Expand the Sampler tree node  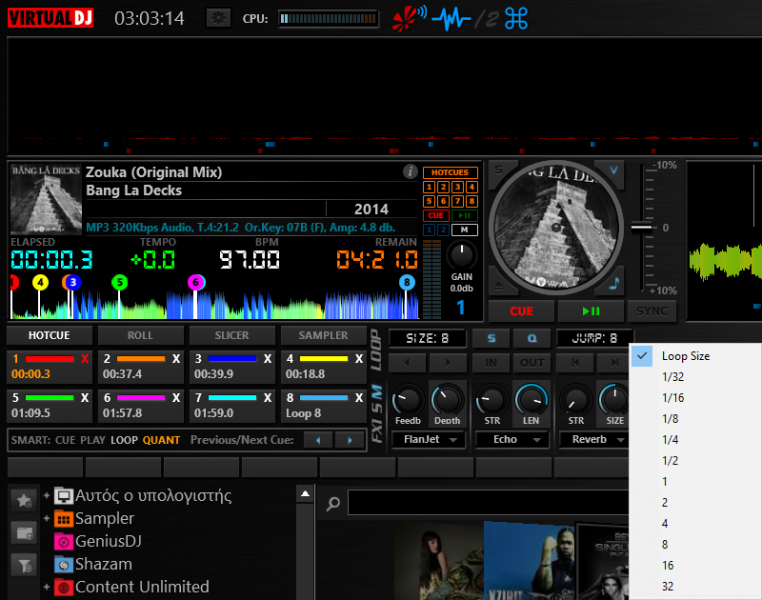tap(47, 518)
